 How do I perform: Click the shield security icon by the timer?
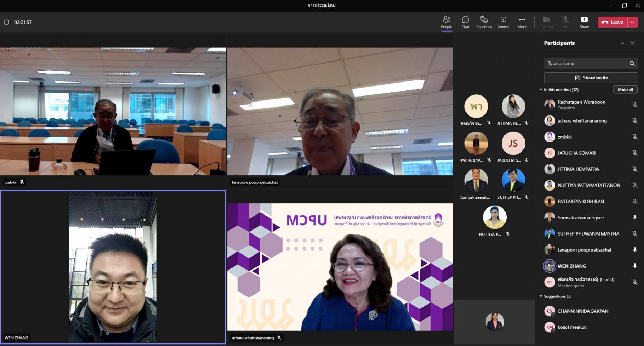click(6, 22)
